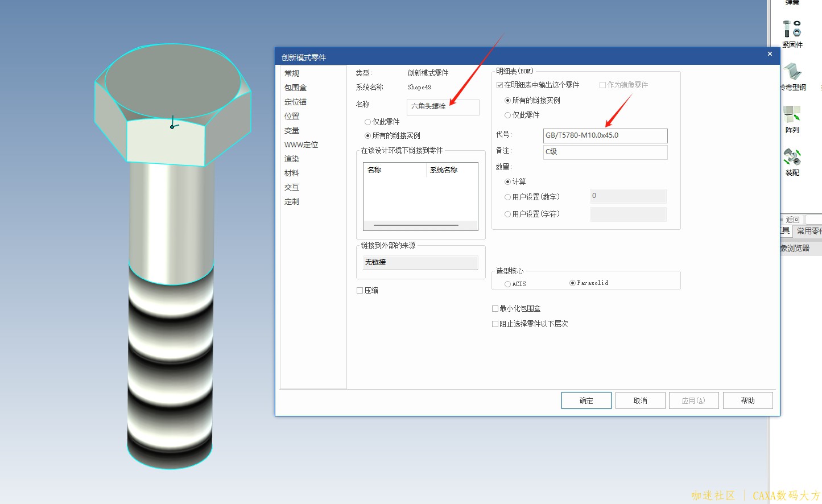Click the 装配 (assembly) icon
822x504 pixels.
pos(792,157)
